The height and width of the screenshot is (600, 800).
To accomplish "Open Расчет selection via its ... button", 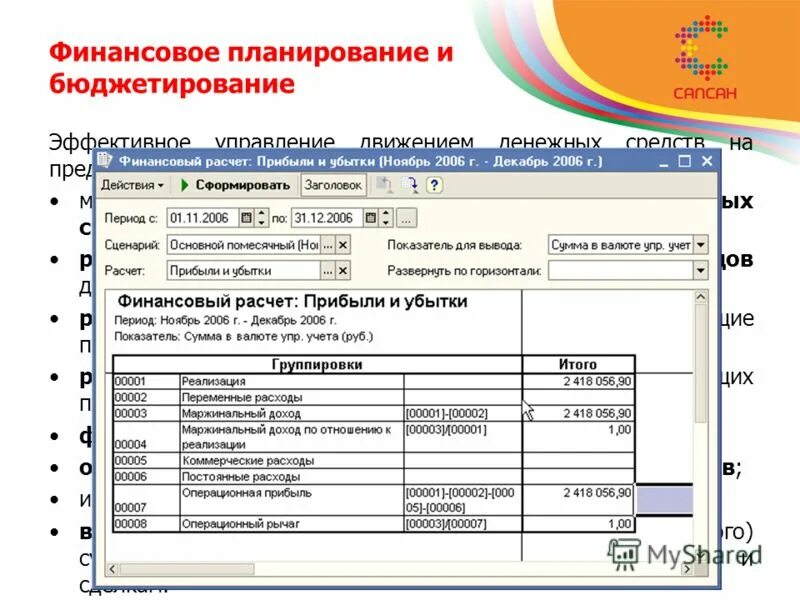I will pyautogui.click(x=327, y=270).
